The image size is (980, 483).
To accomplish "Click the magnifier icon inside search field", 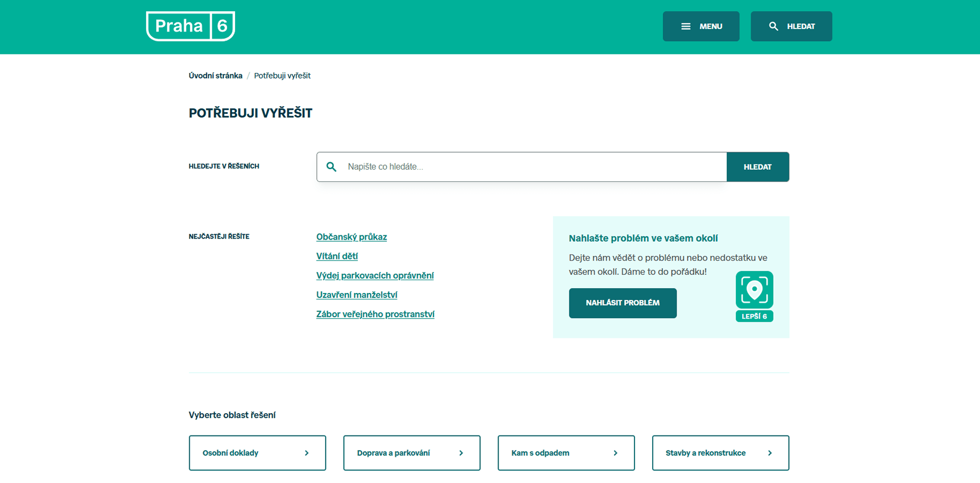I will click(x=332, y=167).
